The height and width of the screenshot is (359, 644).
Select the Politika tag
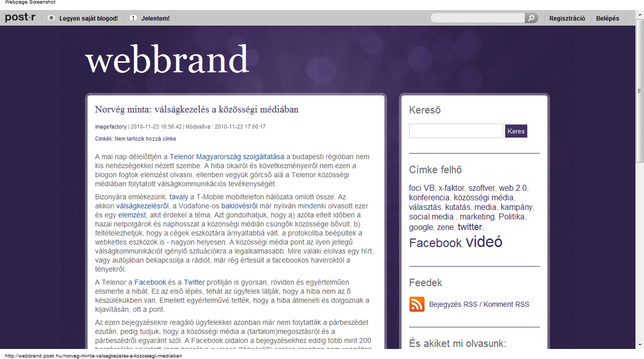coord(512,216)
